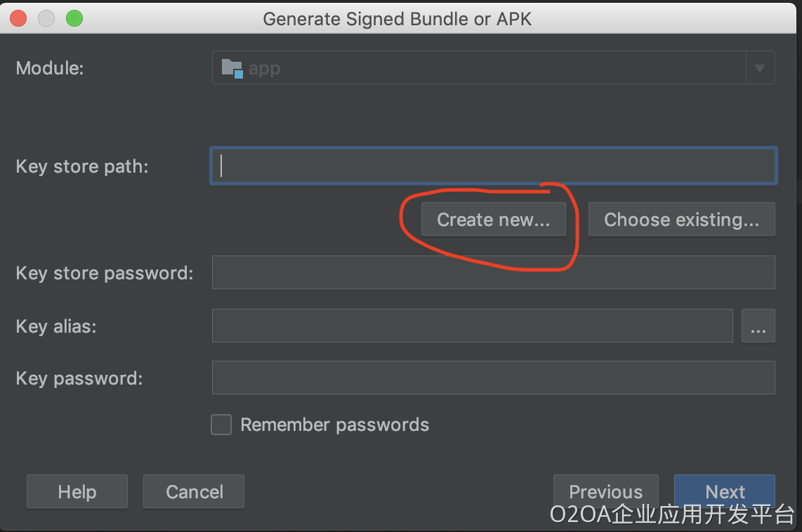Click the 'Key store path:' label
This screenshot has width=802, height=532.
(x=82, y=167)
